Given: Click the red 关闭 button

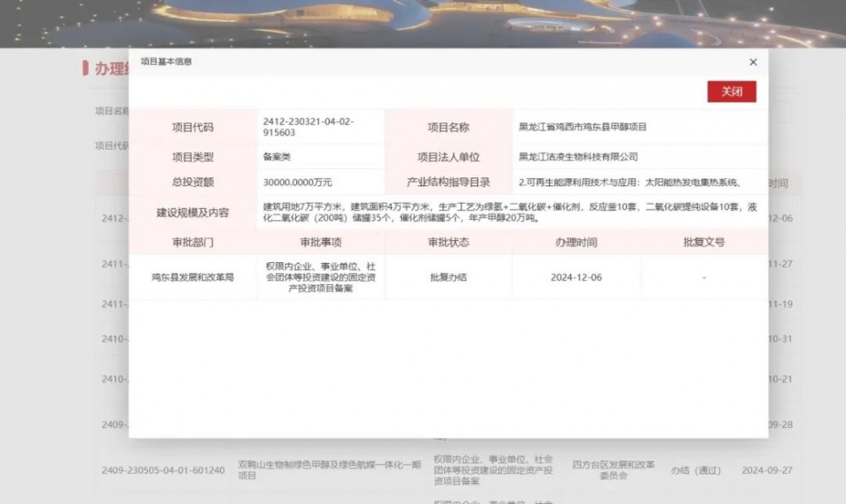Looking at the screenshot, I should point(731,92).
